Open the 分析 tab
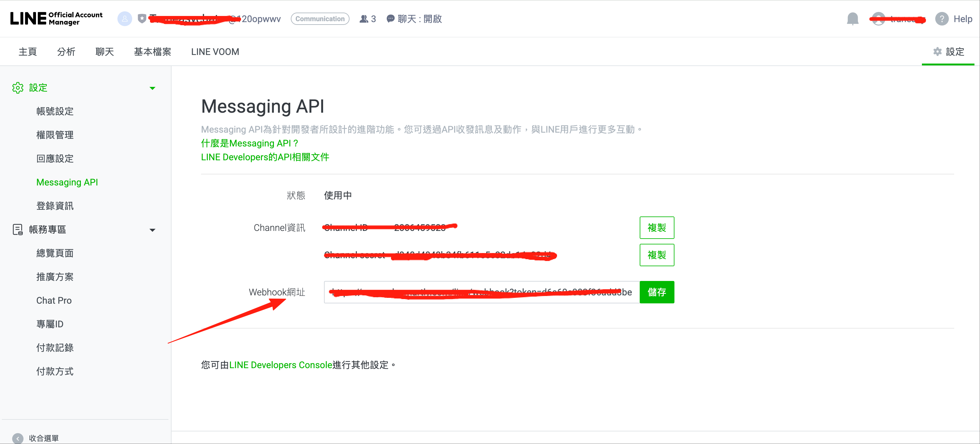The height and width of the screenshot is (444, 980). point(66,52)
